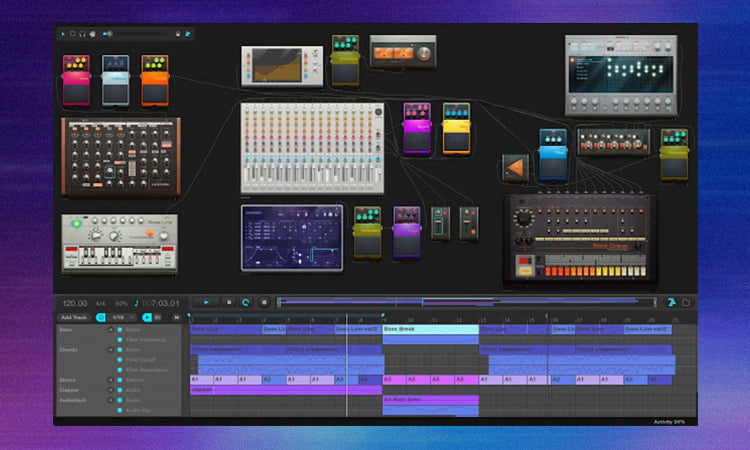Select the Bass Break region in timeline
Viewport: 750px width, 450px height.
pos(430,329)
